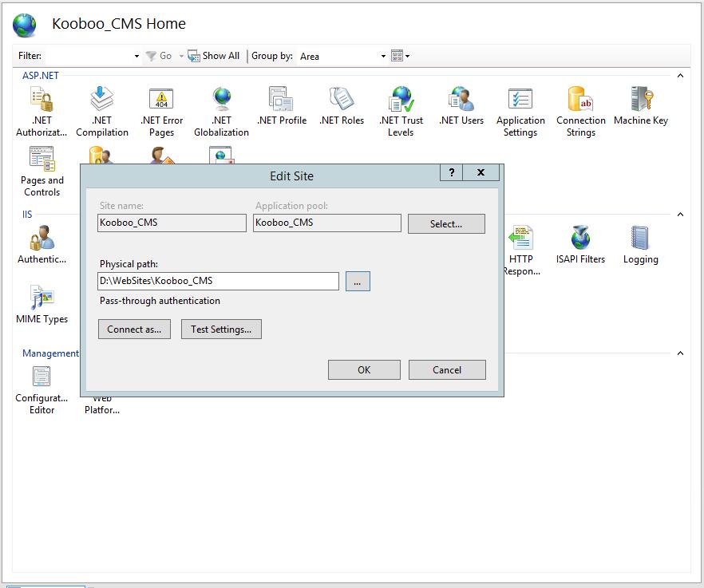Click the Site name field
Image resolution: width=704 pixels, height=588 pixels.
coord(172,223)
